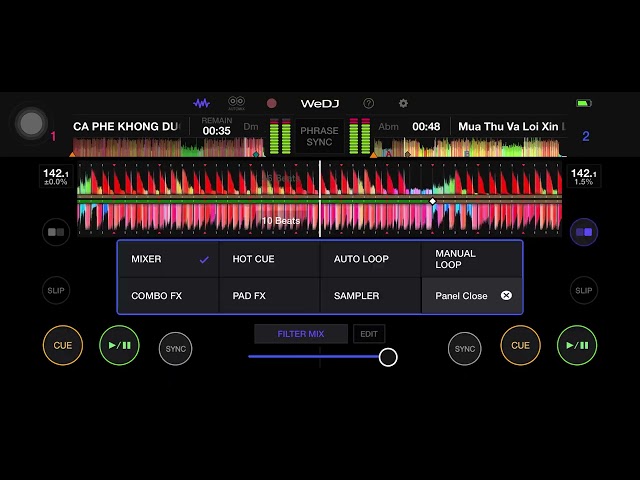Select SAMPLER panel option

click(x=371, y=296)
